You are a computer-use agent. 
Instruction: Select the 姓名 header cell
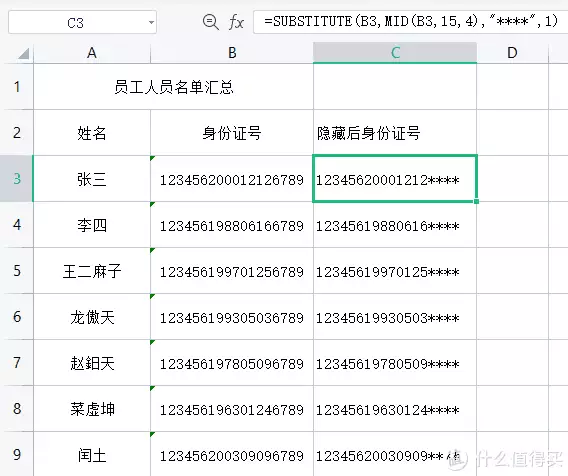(x=92, y=133)
